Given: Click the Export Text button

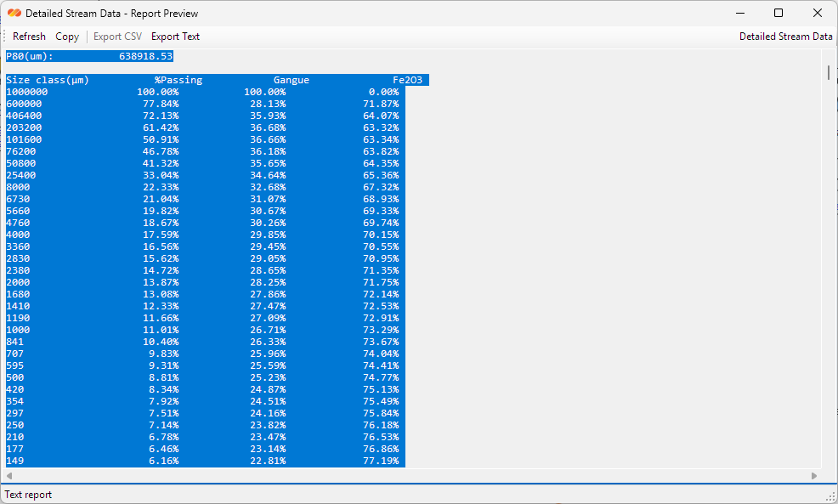Looking at the screenshot, I should [175, 37].
